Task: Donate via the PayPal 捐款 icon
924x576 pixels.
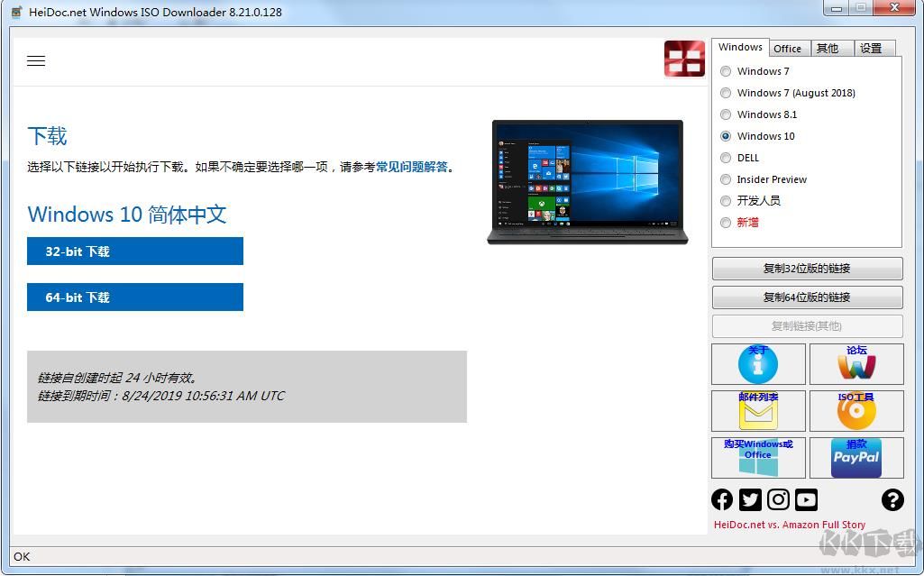Action: (x=855, y=458)
